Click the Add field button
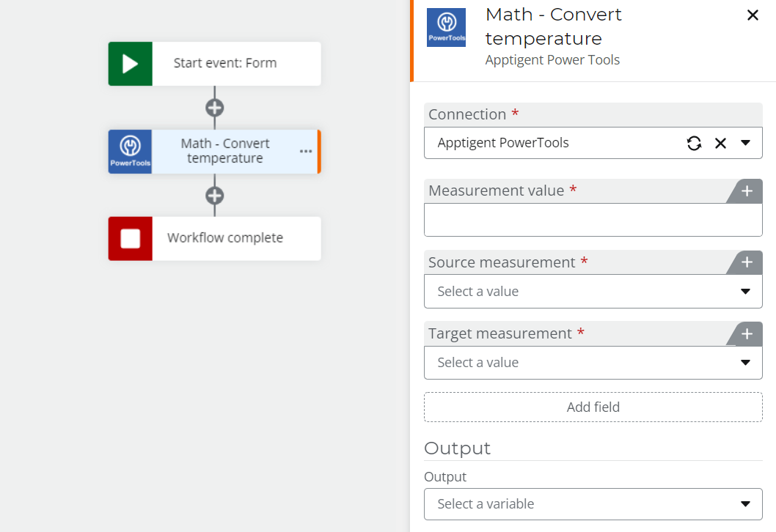Screen dimensions: 776x532 click(593, 407)
